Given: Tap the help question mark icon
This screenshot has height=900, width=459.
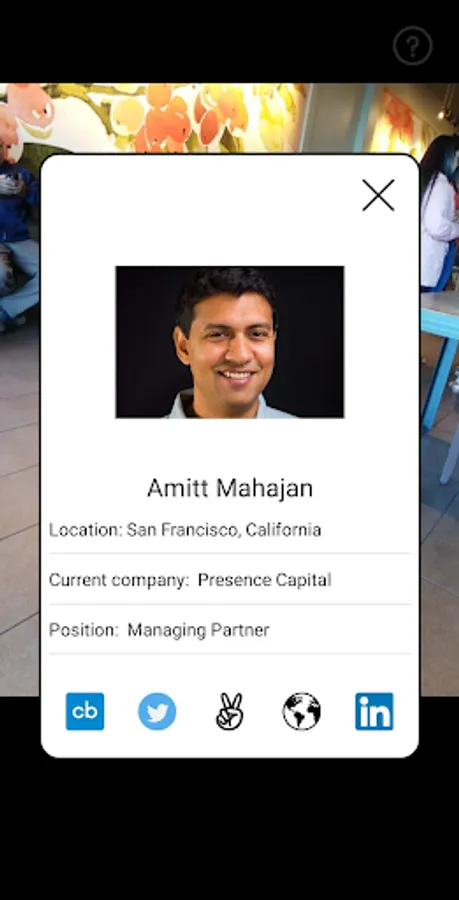Looking at the screenshot, I should coord(413,45).
